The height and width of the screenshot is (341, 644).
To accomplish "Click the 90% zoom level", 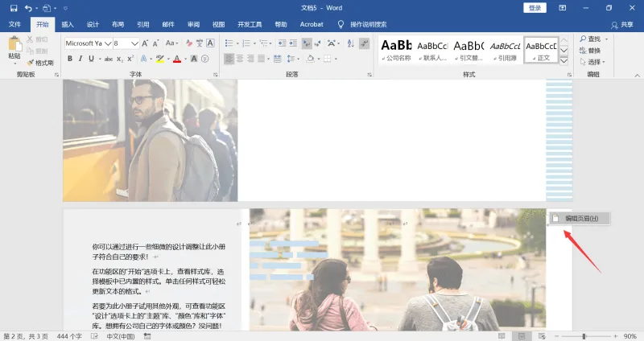I will [x=630, y=336].
